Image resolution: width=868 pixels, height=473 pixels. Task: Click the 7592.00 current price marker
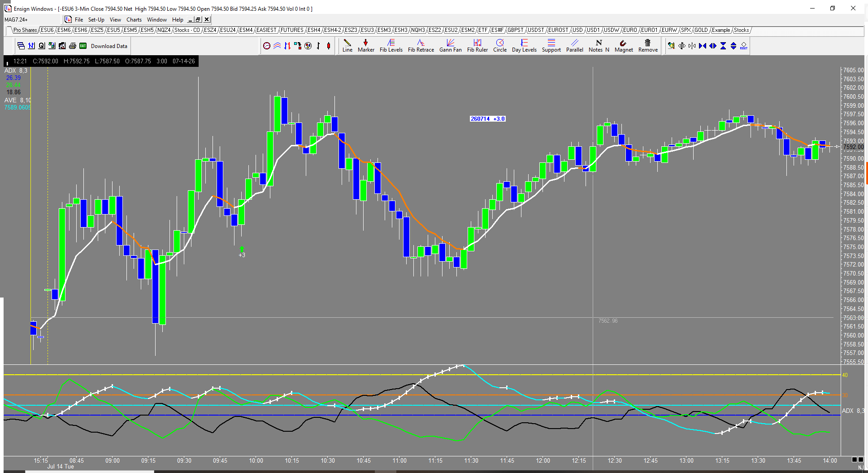(x=853, y=147)
